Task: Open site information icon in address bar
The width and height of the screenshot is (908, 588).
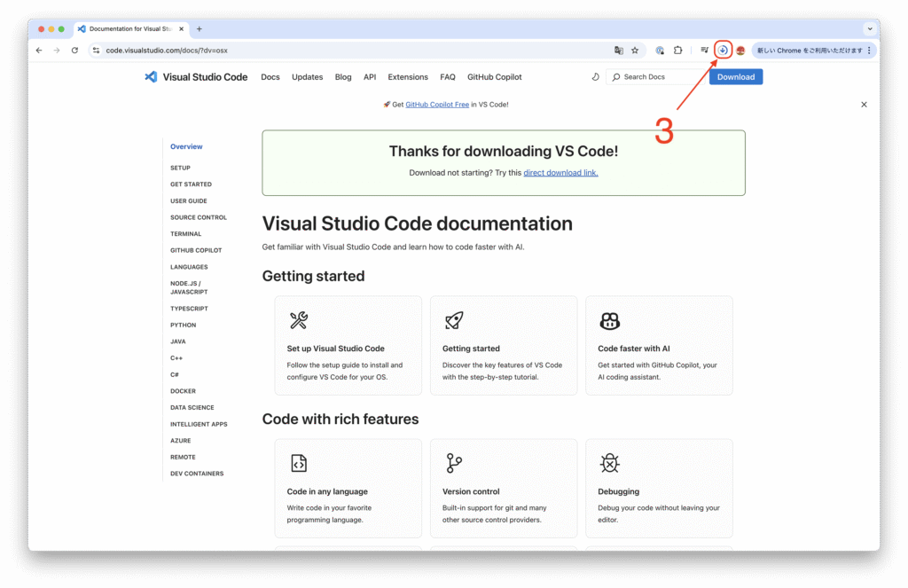Action: [x=96, y=51]
